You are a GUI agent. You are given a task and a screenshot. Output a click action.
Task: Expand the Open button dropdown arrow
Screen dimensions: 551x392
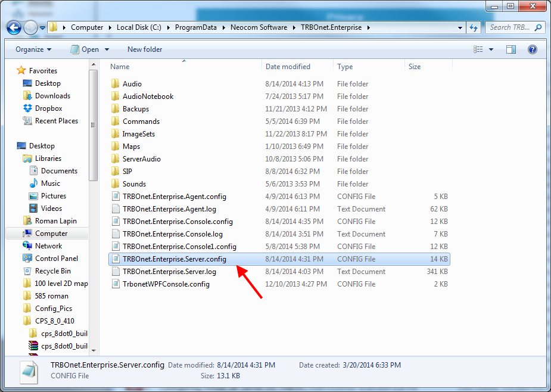tap(107, 49)
